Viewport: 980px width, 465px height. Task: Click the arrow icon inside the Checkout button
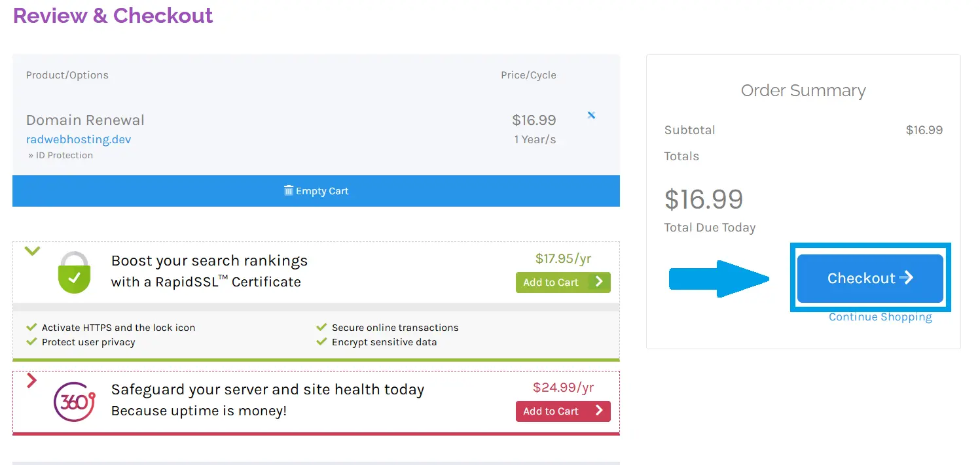click(908, 277)
